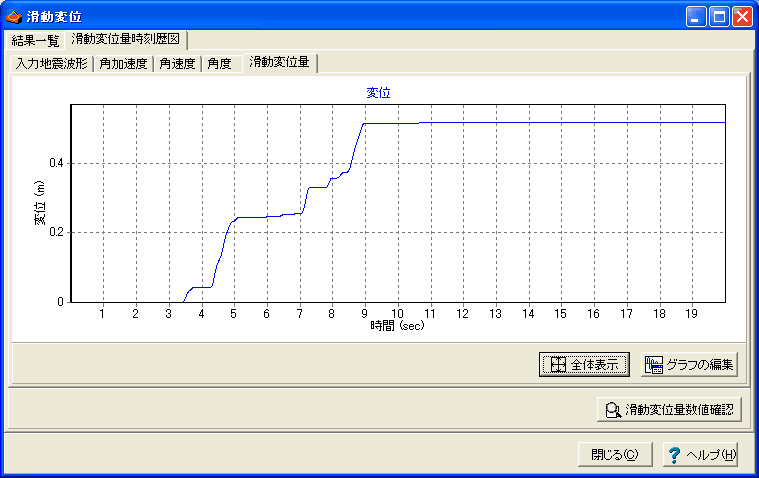This screenshot has width=759, height=478.
Task: Open the 入力地震波形 sub-tab
Action: (51, 64)
